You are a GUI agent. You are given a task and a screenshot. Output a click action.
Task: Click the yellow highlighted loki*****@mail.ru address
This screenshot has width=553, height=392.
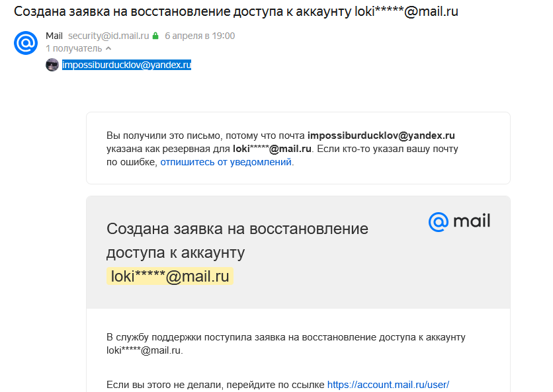click(x=169, y=276)
